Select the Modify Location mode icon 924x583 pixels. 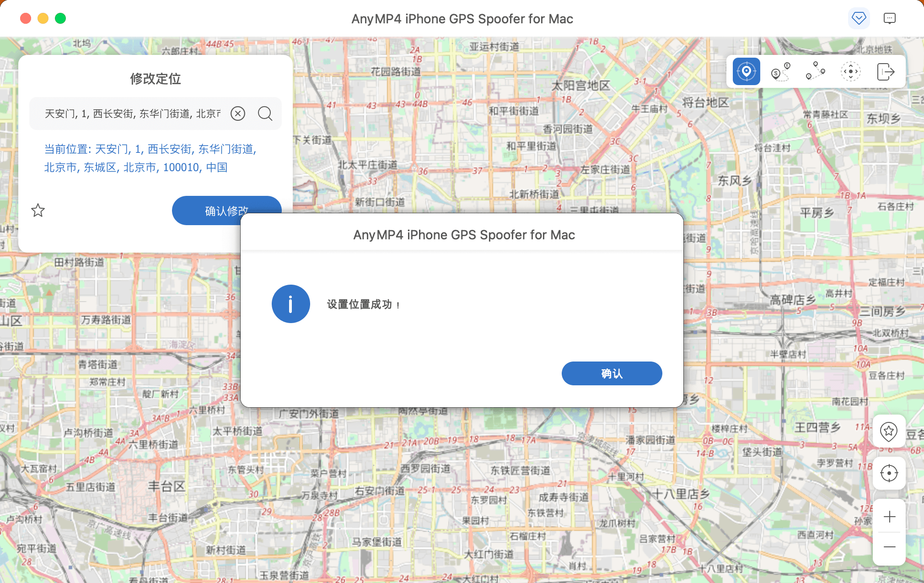pyautogui.click(x=746, y=71)
